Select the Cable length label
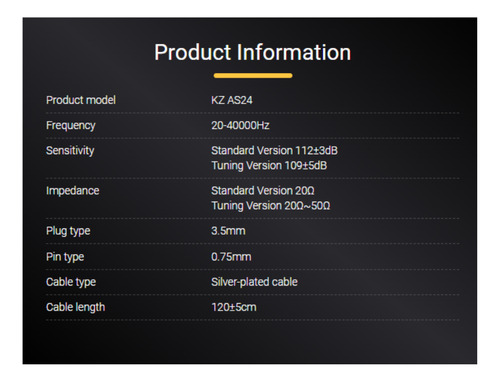This screenshot has height=382, width=500. 75,307
